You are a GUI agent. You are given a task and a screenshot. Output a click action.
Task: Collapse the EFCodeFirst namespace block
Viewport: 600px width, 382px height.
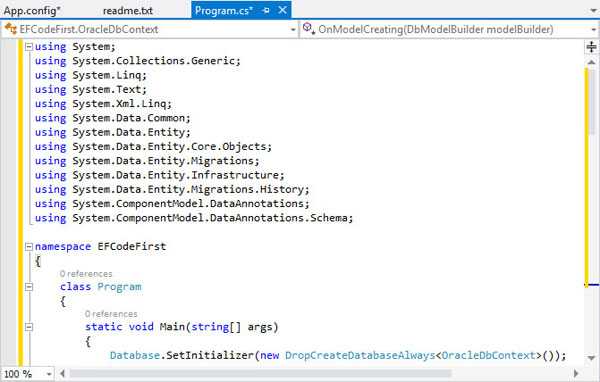tap(29, 247)
